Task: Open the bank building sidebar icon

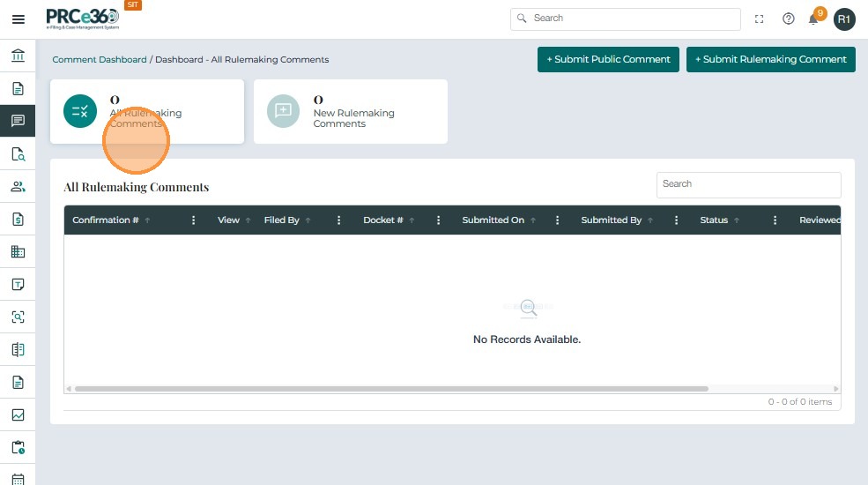Action: [18, 56]
